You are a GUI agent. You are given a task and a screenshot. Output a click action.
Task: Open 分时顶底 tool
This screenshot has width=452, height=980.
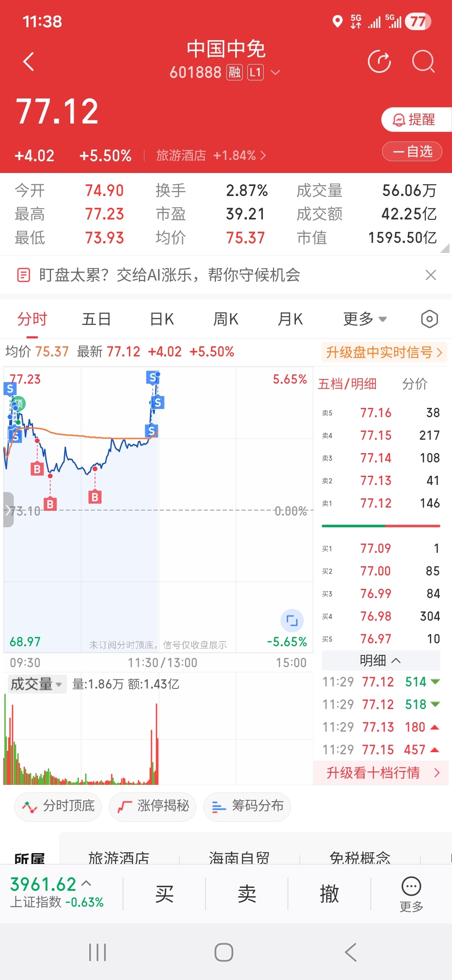[58, 806]
